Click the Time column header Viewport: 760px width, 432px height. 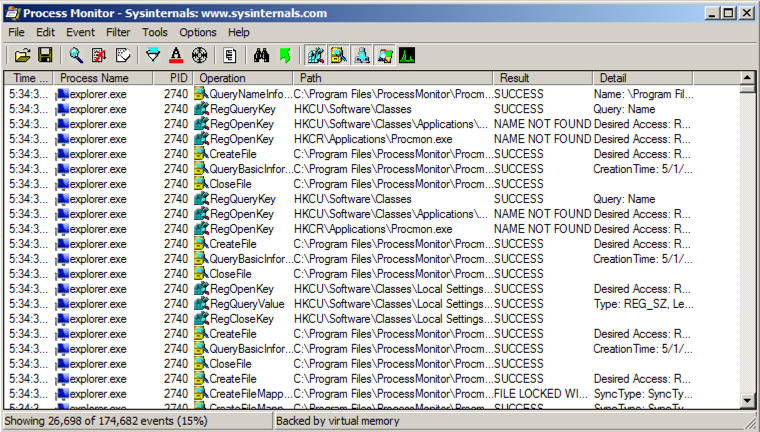coord(29,78)
